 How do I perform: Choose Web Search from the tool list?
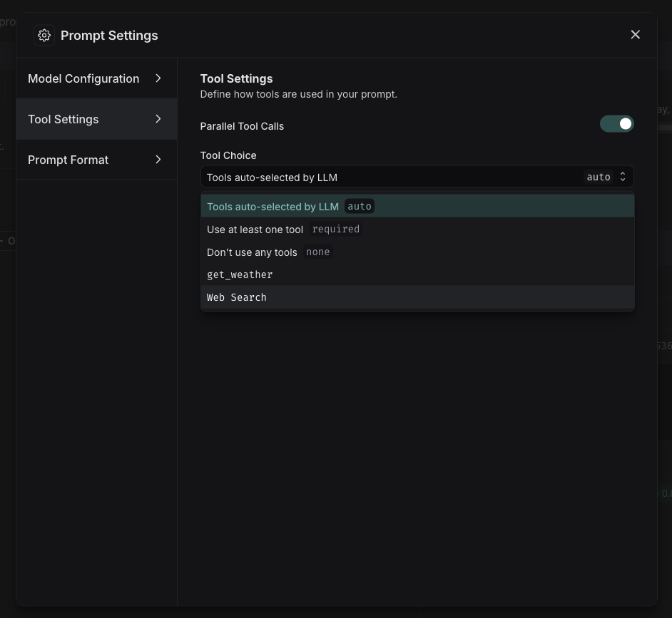pyautogui.click(x=237, y=297)
